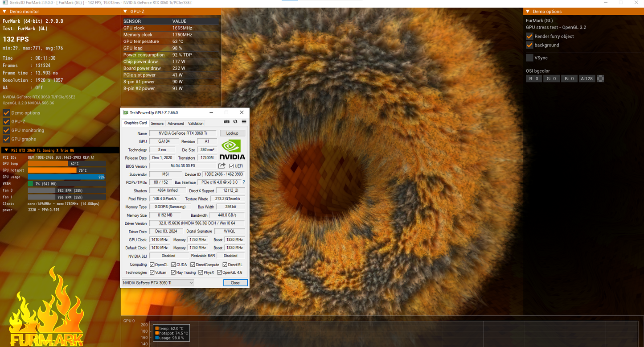Click the checkered alpha swatch beside A:128
This screenshot has width=644, height=347.
coord(601,78)
